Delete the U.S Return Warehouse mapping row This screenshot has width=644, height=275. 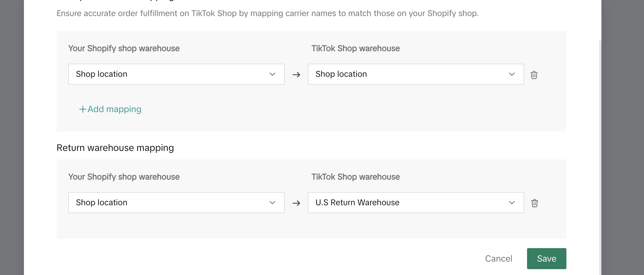(x=534, y=203)
